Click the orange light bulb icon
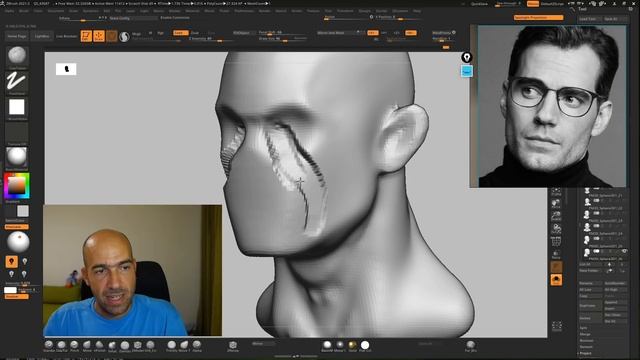The width and height of the screenshot is (640, 360). [x=11, y=261]
